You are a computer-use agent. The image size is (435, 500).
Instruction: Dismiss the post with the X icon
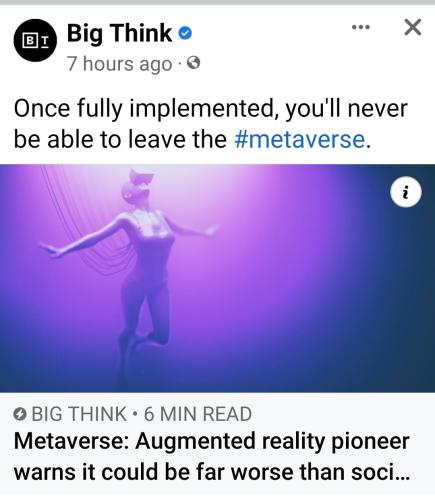point(413,27)
